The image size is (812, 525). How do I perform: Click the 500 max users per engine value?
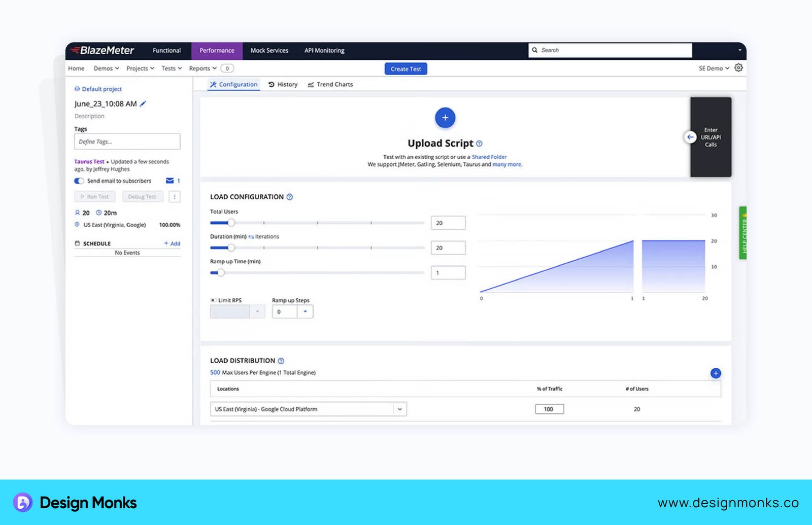tap(215, 372)
